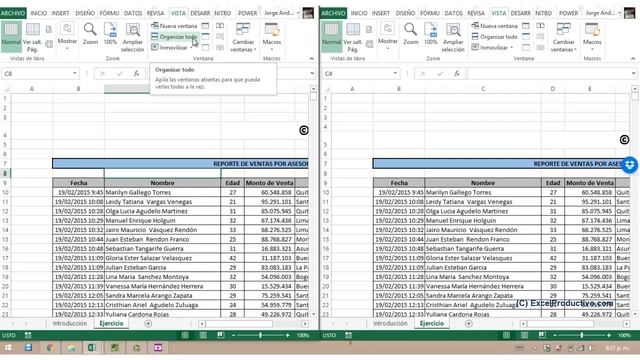
Task: Click Page Break Preview status icon, left window
Action: pyautogui.click(x=221, y=335)
